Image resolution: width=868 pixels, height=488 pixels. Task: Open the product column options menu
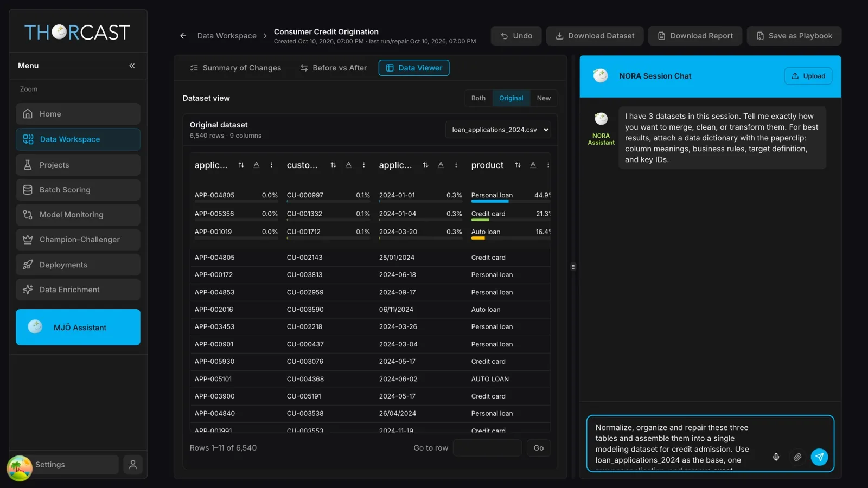click(548, 165)
